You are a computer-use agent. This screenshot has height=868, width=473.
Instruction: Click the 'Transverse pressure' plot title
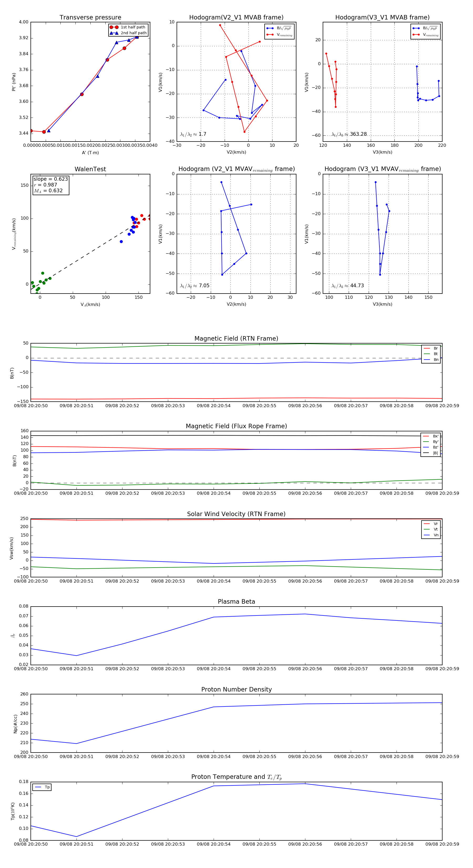tap(90, 18)
